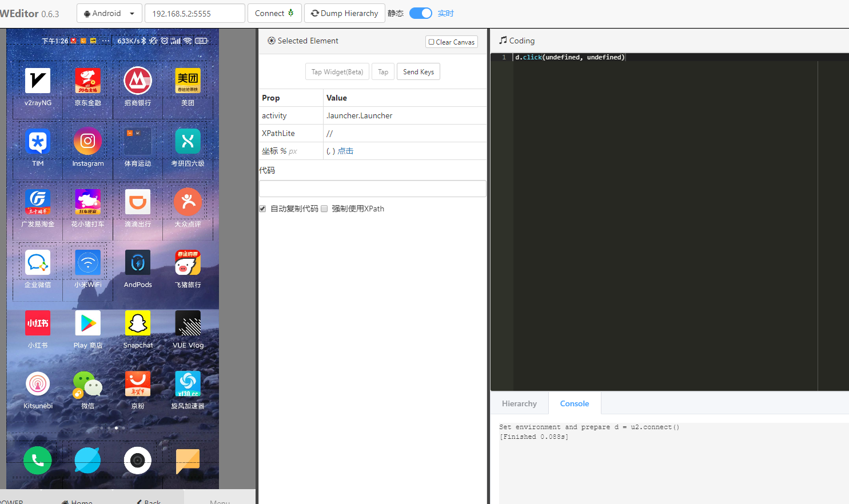This screenshot has height=504, width=849.
Task: Switch to the Hierarchy tab
Action: pos(519,403)
